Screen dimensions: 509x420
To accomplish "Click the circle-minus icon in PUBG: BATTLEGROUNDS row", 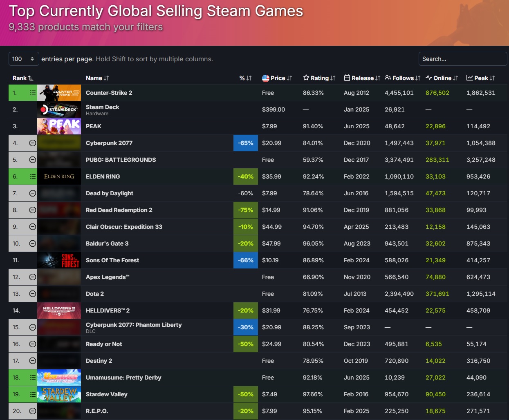I will pos(33,160).
